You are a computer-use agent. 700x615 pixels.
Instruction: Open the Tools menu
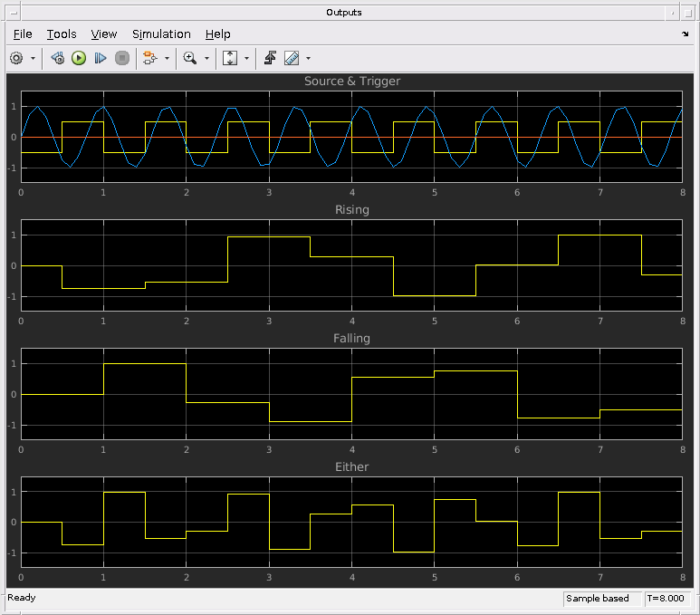point(62,34)
